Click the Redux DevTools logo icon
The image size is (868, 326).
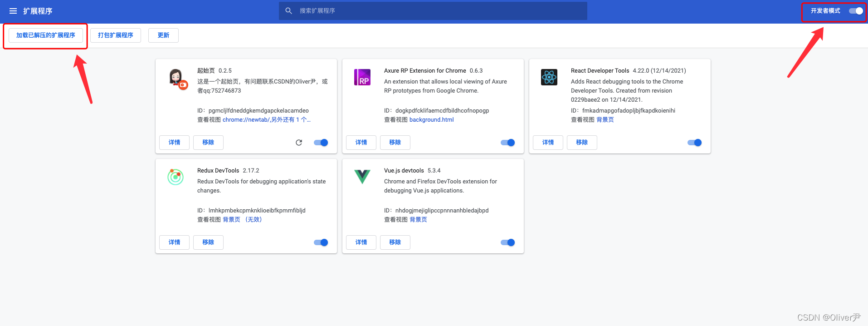pos(176,177)
